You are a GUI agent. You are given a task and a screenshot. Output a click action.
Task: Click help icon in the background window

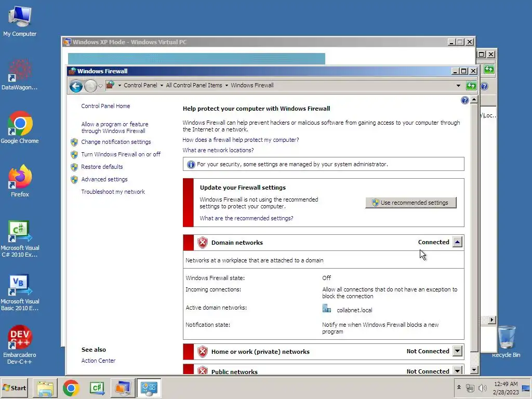coord(485,86)
